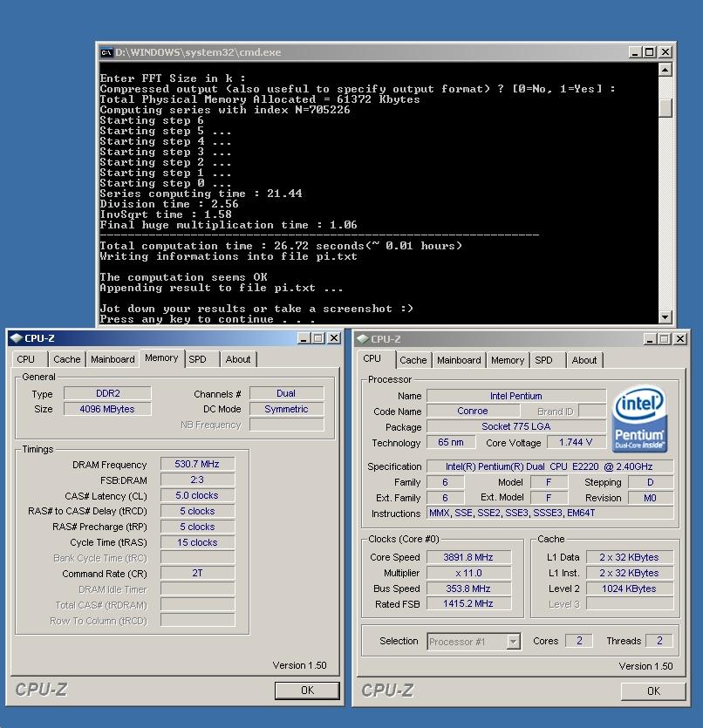Click the DRAM Frequency value 530.7 MHz

pyautogui.click(x=197, y=464)
